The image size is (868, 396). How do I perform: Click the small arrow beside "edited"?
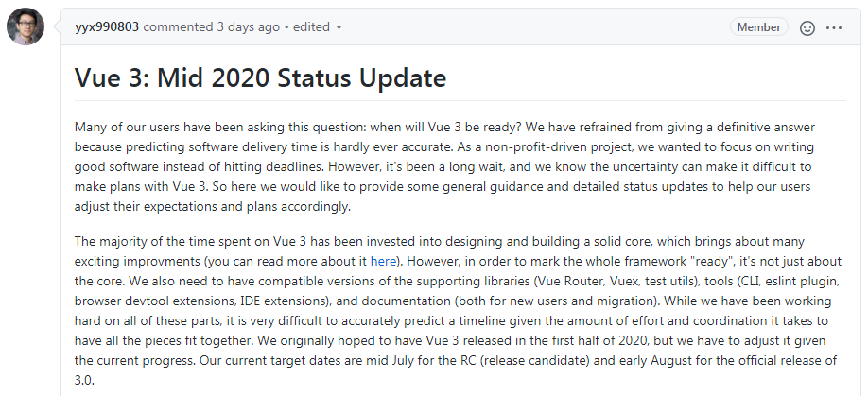[339, 27]
